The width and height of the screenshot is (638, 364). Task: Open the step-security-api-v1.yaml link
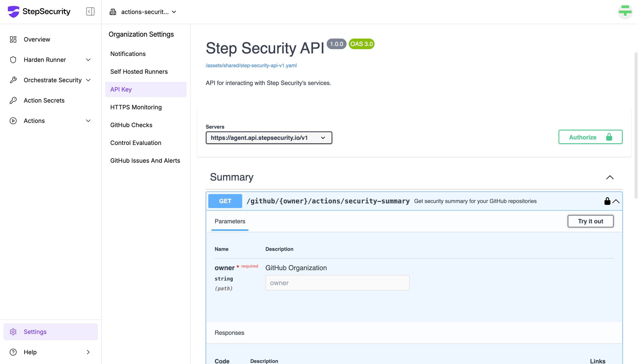click(251, 65)
